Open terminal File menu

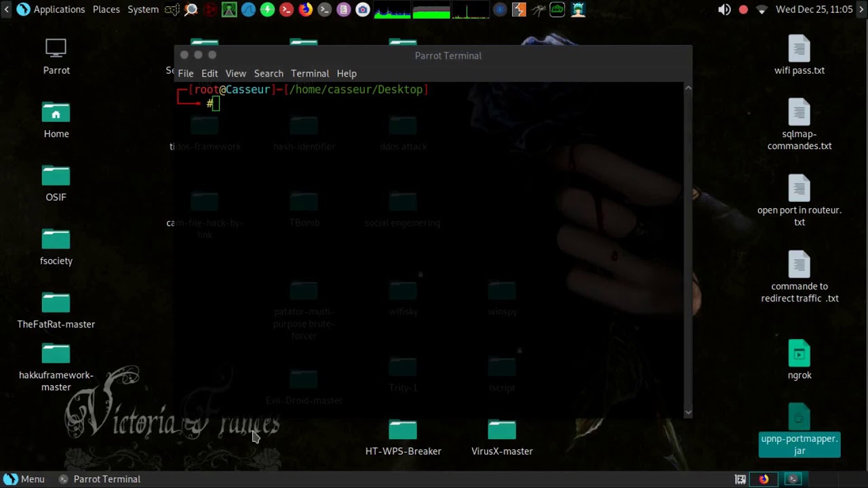(x=185, y=73)
